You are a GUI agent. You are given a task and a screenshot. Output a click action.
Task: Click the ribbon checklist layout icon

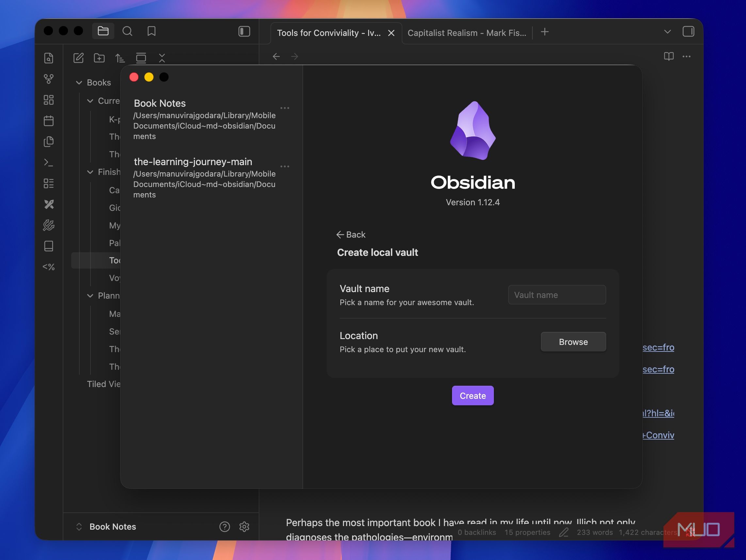coord(49,183)
